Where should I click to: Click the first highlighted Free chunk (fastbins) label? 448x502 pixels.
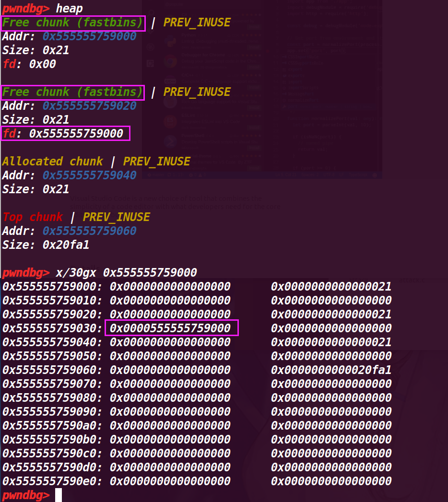click(x=73, y=23)
